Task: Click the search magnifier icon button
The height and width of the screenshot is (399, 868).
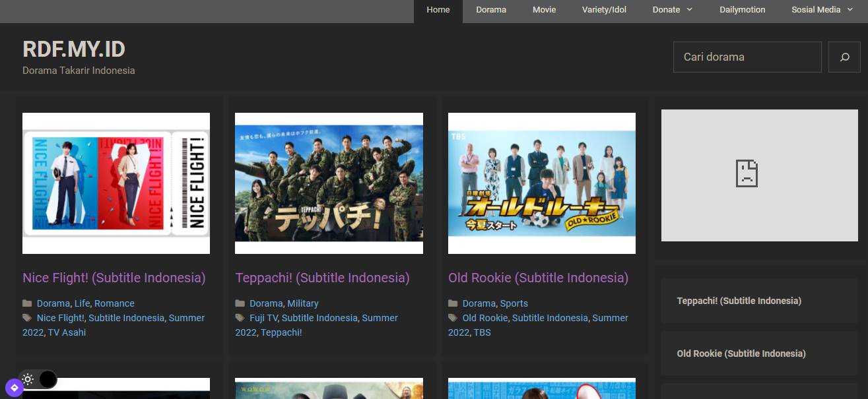Action: [x=844, y=57]
